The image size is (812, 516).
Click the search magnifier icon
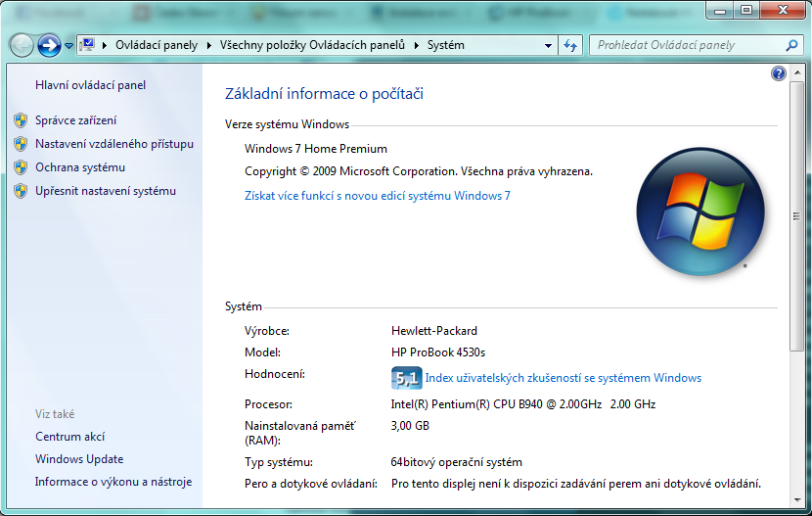pyautogui.click(x=791, y=46)
